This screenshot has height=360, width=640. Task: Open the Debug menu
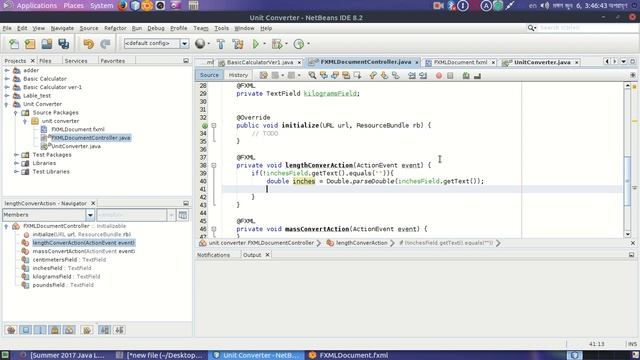click(x=156, y=28)
